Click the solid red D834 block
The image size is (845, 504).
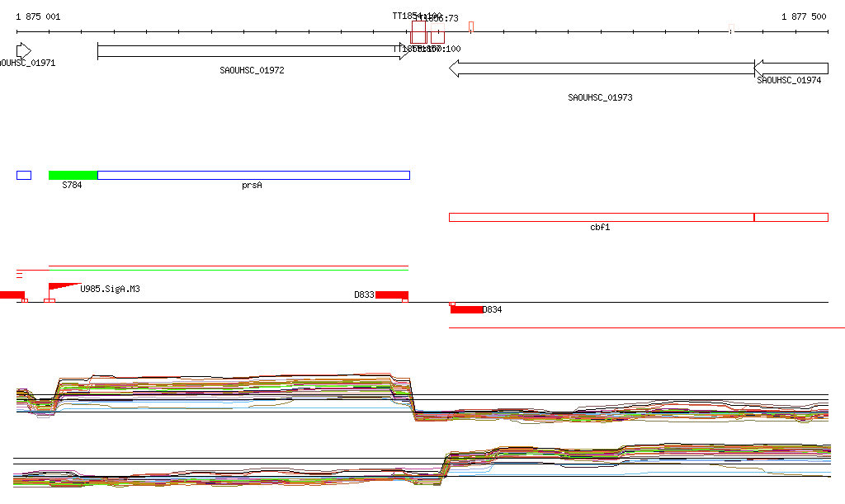point(467,309)
